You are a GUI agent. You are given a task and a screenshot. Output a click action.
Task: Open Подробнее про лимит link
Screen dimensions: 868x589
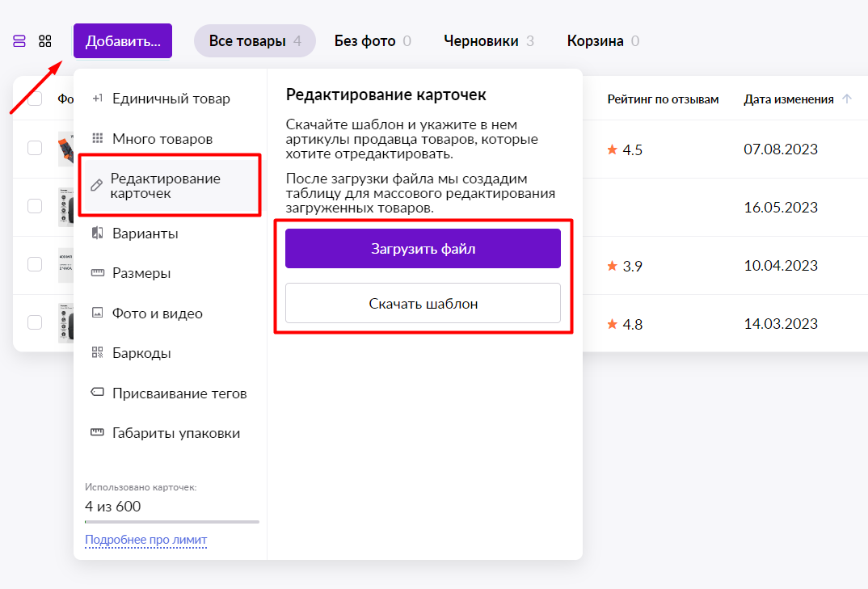click(x=146, y=539)
